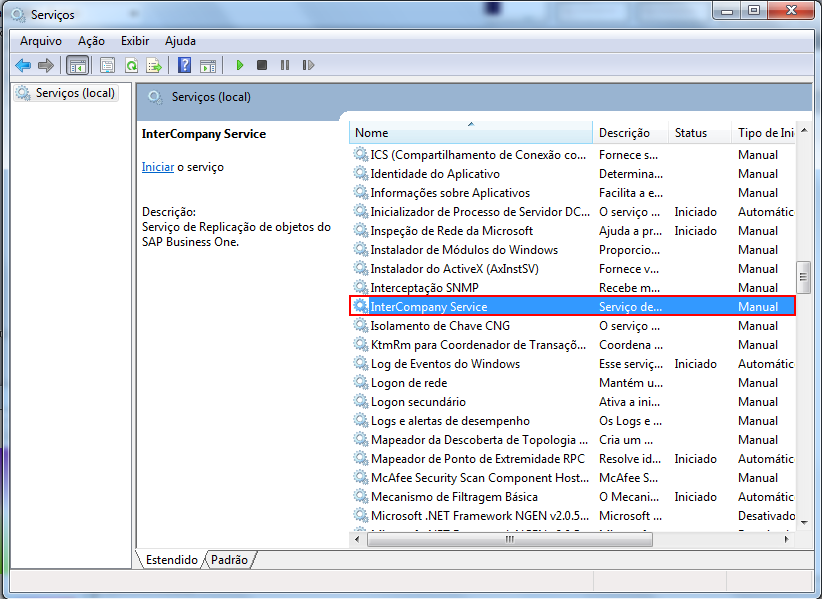Click the 'Recebe m...' description of Interceptação SNMP
822x599 pixels.
pyautogui.click(x=629, y=288)
